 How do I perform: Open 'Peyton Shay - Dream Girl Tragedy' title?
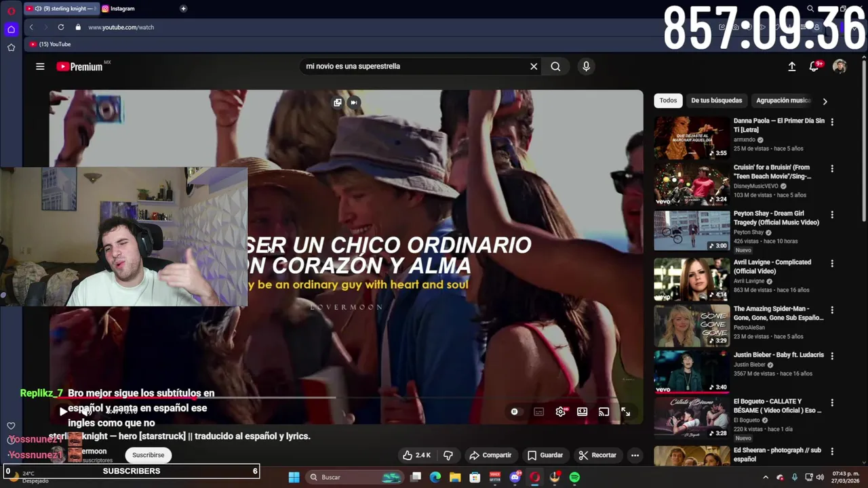point(776,218)
